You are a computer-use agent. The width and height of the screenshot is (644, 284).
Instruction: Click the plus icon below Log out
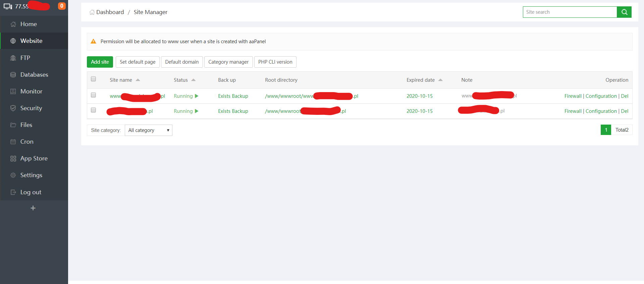[33, 208]
